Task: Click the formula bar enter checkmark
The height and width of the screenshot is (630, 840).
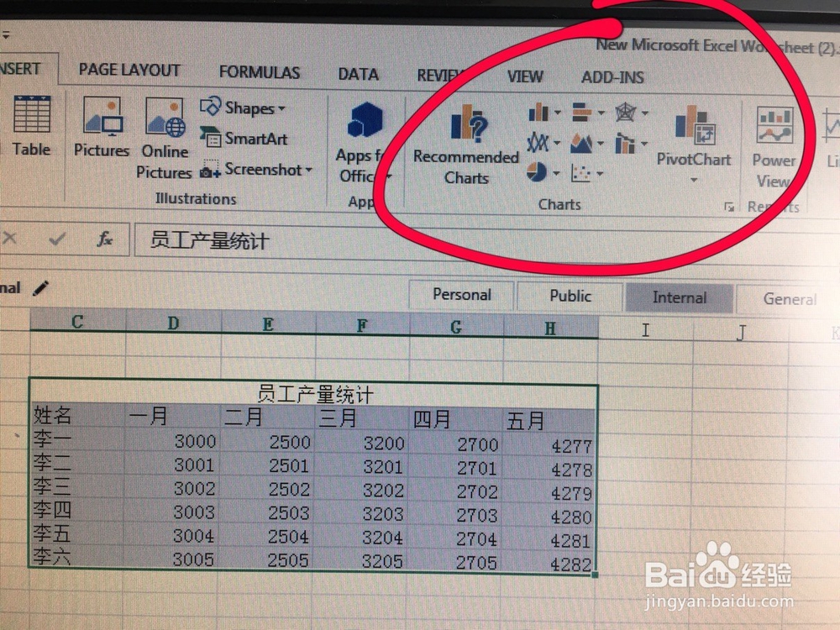Action: pyautogui.click(x=57, y=239)
